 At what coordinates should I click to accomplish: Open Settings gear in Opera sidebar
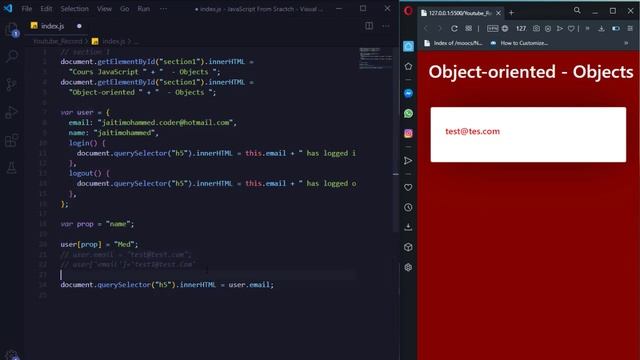[x=408, y=267]
